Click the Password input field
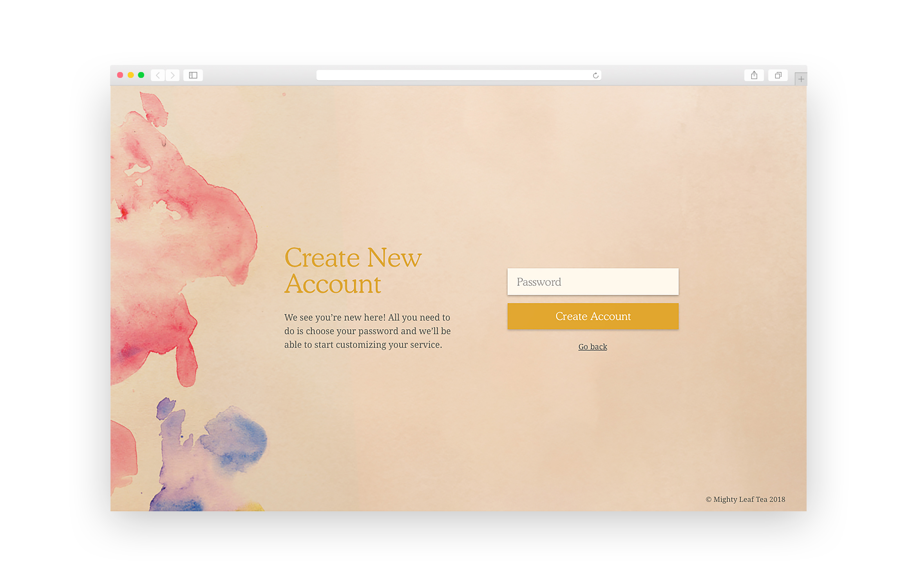The width and height of the screenshot is (901, 588). 592,281
